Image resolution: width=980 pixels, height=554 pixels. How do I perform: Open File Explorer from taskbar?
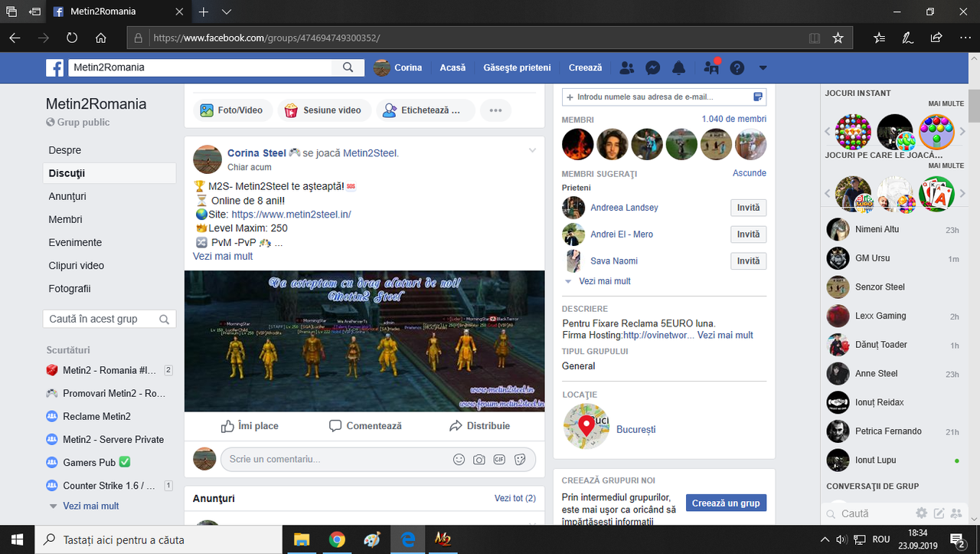click(302, 539)
